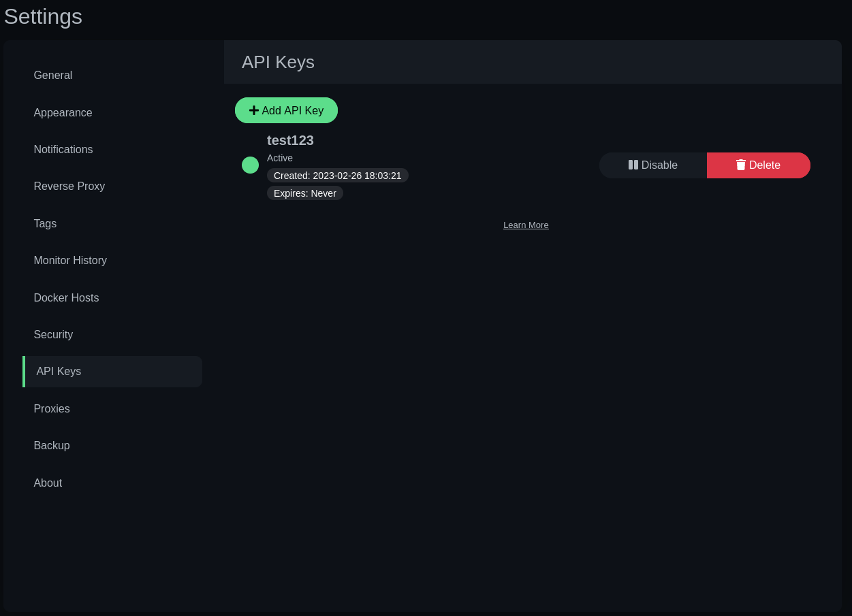Click the plus icon on Add API Key
Viewport: 852px width, 616px height.
click(x=254, y=110)
